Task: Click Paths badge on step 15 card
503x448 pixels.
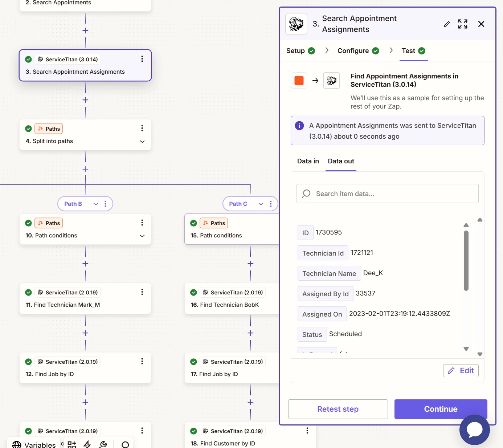Action: click(214, 223)
